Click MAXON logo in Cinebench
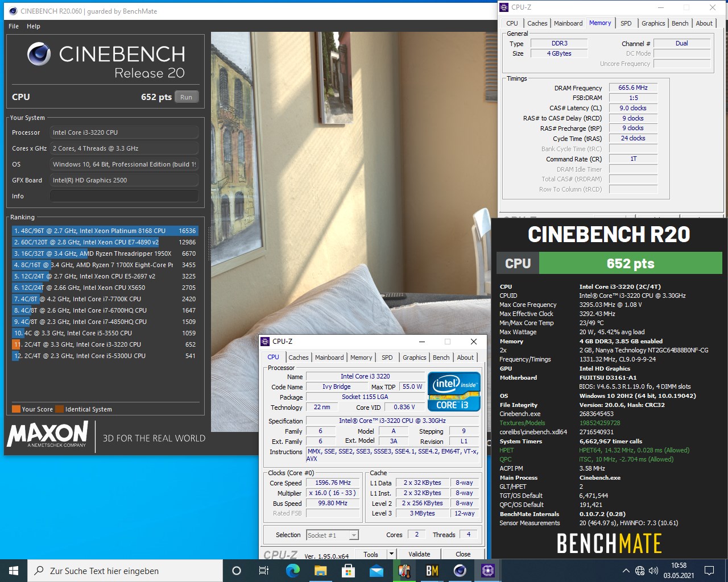 click(48, 434)
